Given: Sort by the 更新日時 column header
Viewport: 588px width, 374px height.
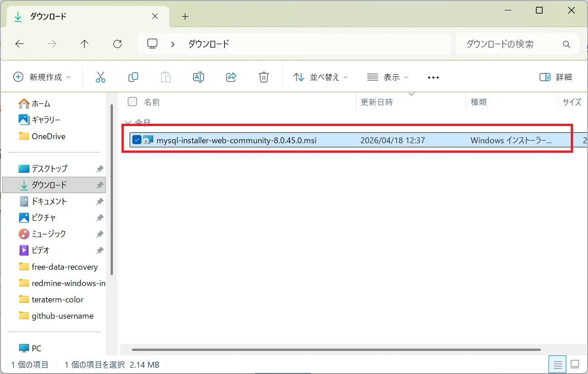Looking at the screenshot, I should click(x=377, y=102).
